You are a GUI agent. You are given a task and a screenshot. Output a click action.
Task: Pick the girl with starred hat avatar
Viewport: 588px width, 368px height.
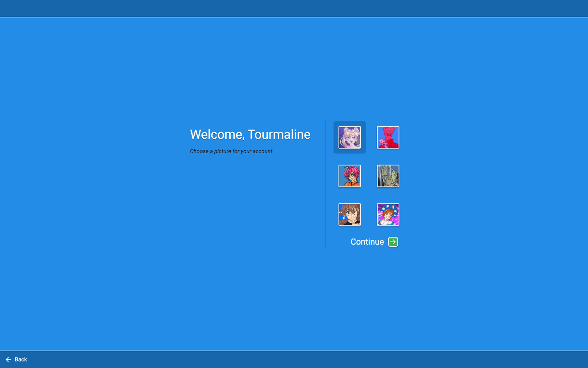388,214
